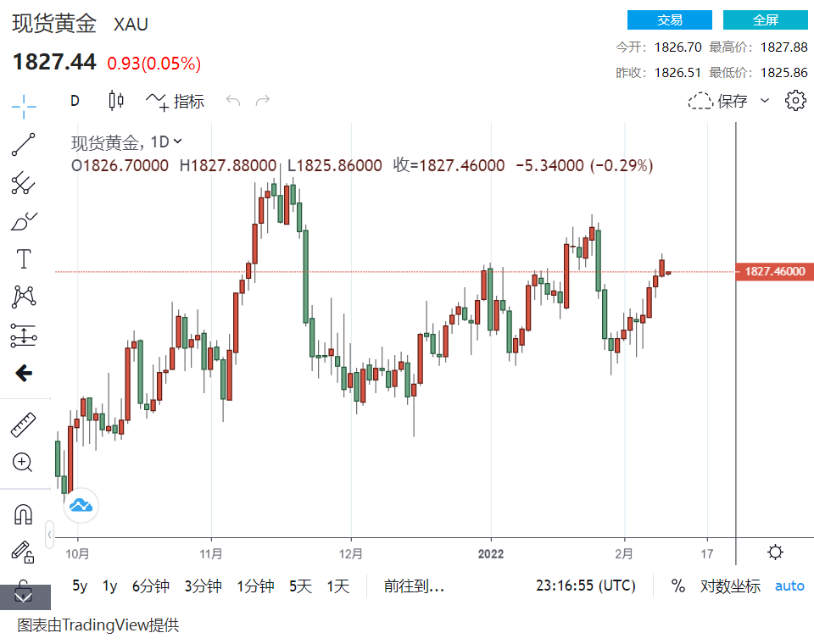The image size is (814, 644).
Task: Select the brush drawing tool
Action: pos(24,221)
